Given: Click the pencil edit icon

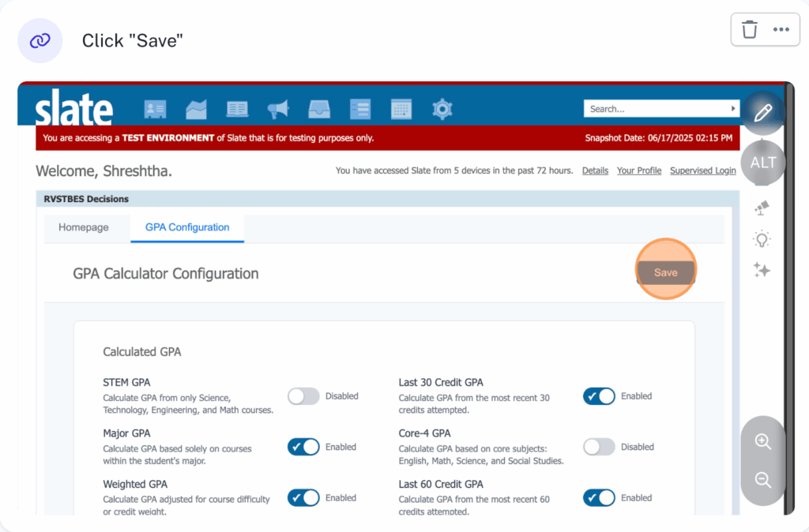Looking at the screenshot, I should (x=762, y=113).
